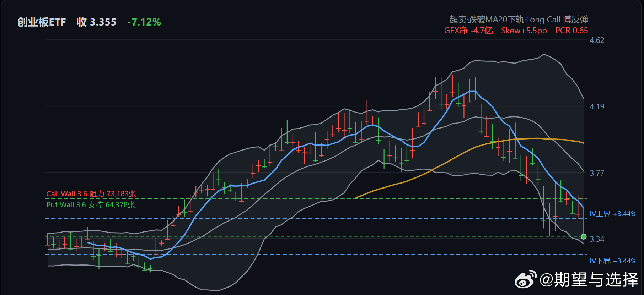Screen dimensions: 644x295
Task: Click the GEX净 -4.7亿 indicator label
Action: point(468,31)
